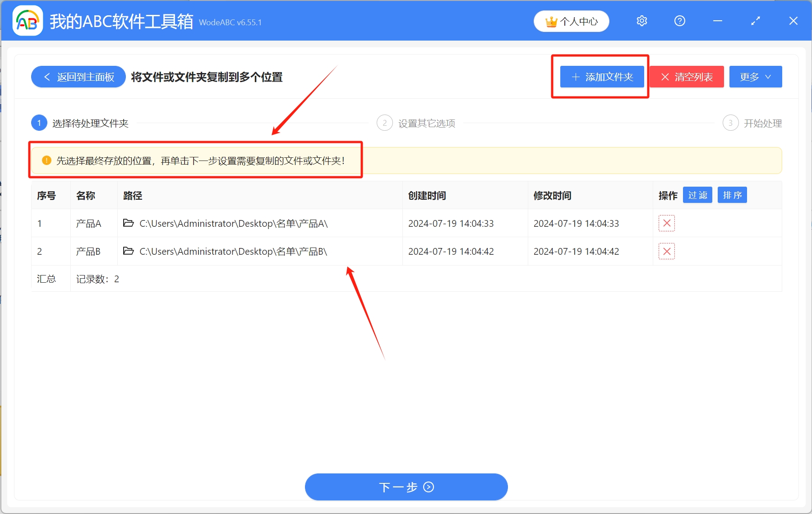Open the settings gear icon
The width and height of the screenshot is (812, 514).
pos(641,21)
